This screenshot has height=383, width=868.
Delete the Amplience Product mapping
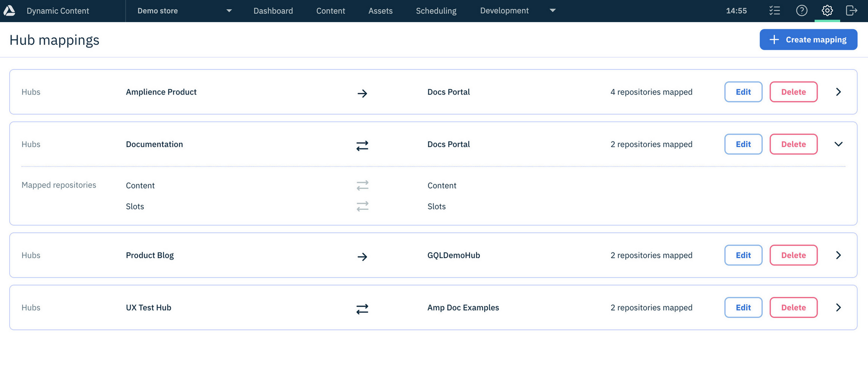(x=794, y=92)
